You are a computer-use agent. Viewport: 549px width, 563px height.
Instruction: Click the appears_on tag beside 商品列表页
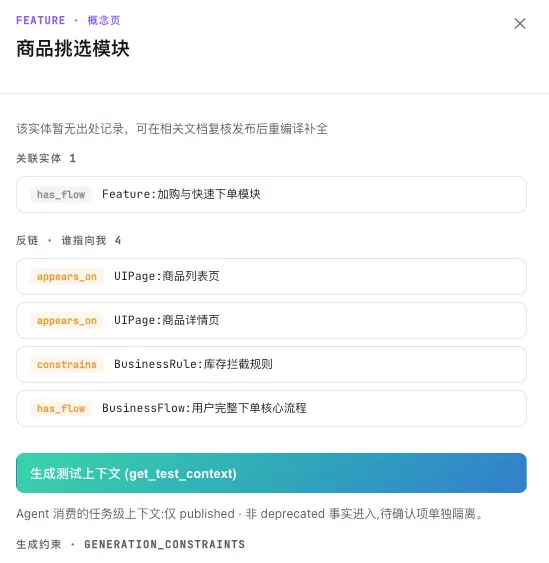(x=67, y=276)
